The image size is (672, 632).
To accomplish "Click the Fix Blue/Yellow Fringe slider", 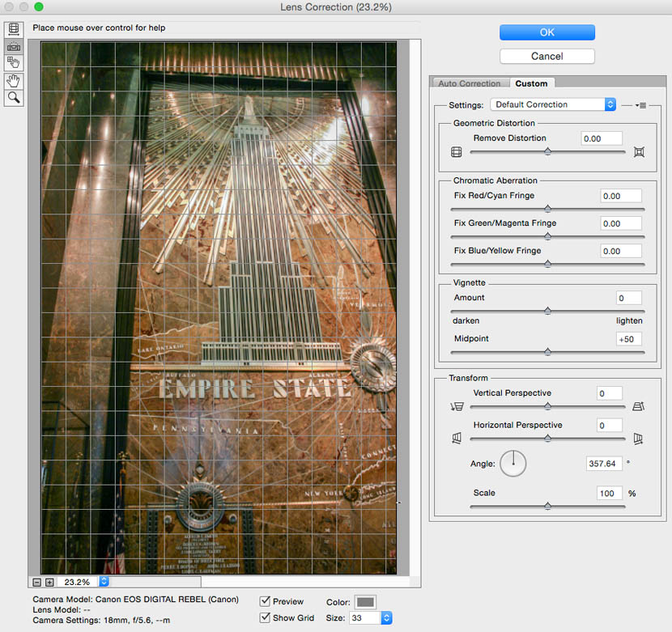I will (547, 265).
